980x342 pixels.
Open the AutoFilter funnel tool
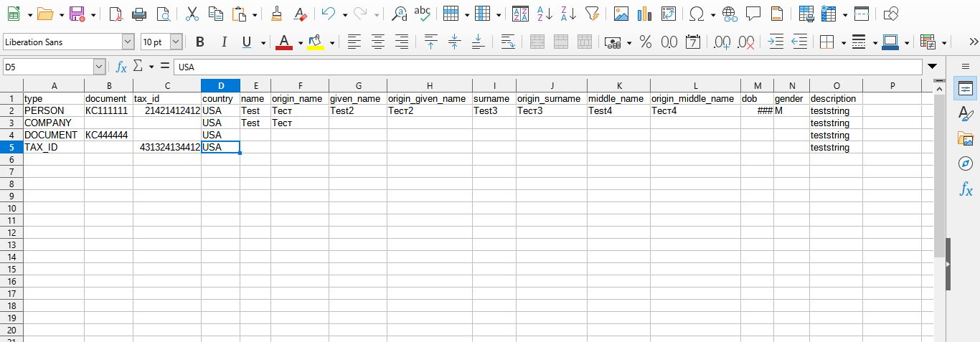(592, 14)
